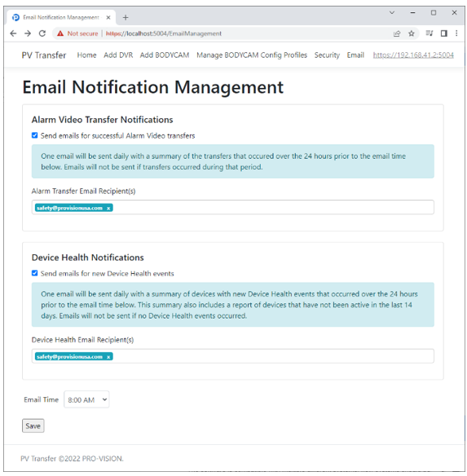Toggle the browser side panel

coord(444,33)
